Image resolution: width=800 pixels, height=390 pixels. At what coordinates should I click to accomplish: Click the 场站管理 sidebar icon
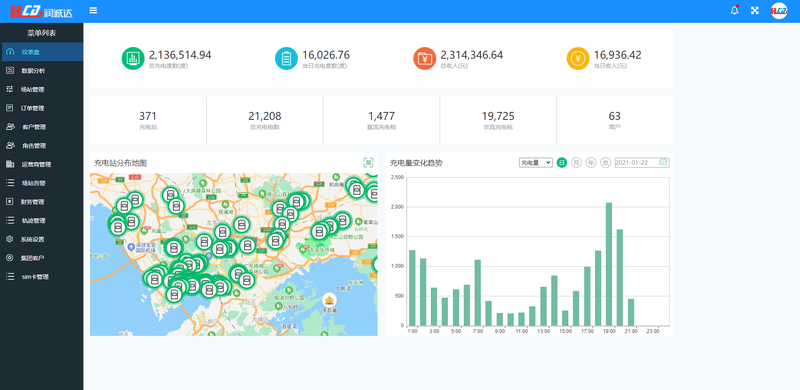click(x=10, y=89)
